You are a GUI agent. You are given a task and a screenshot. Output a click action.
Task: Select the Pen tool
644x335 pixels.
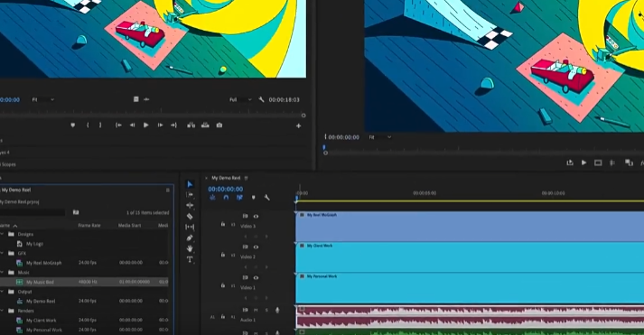(x=190, y=237)
